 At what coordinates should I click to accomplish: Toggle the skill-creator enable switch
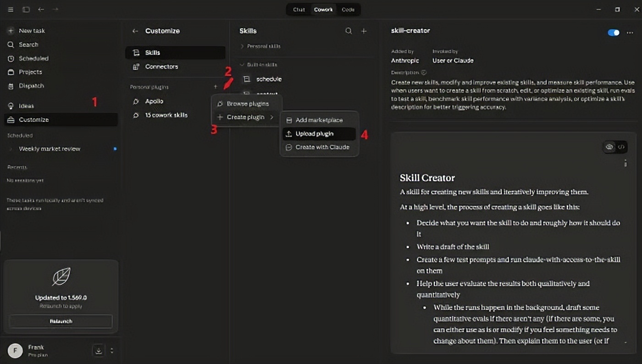(613, 33)
